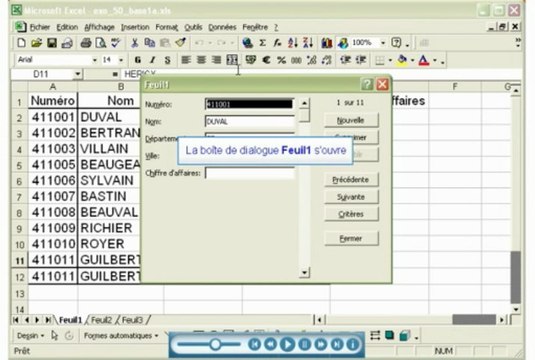Click the Fermer button
Viewport: 535px width, 360px height.
click(x=351, y=239)
